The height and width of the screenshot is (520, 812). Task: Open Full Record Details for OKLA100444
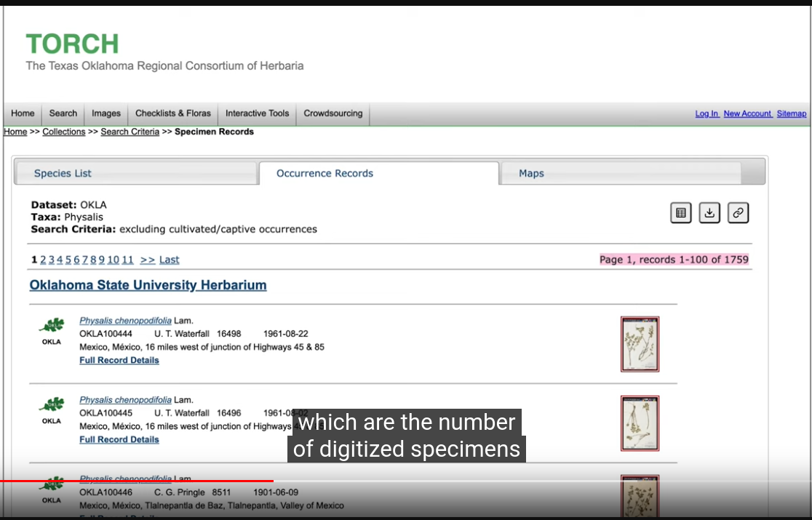(119, 360)
